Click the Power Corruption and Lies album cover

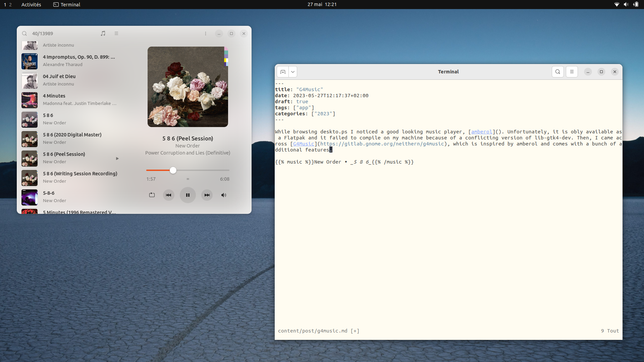pos(188,87)
